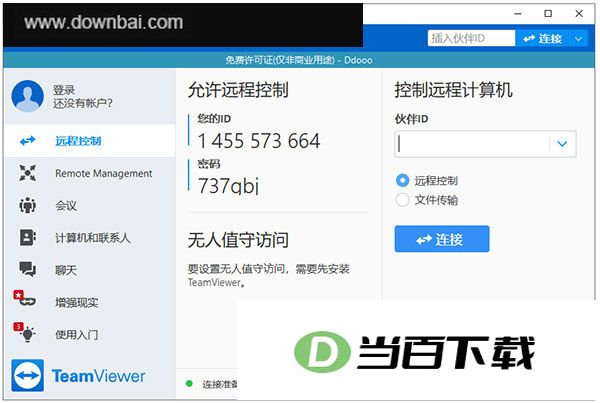
Task: Close the TeamViewer window
Action: 579,14
